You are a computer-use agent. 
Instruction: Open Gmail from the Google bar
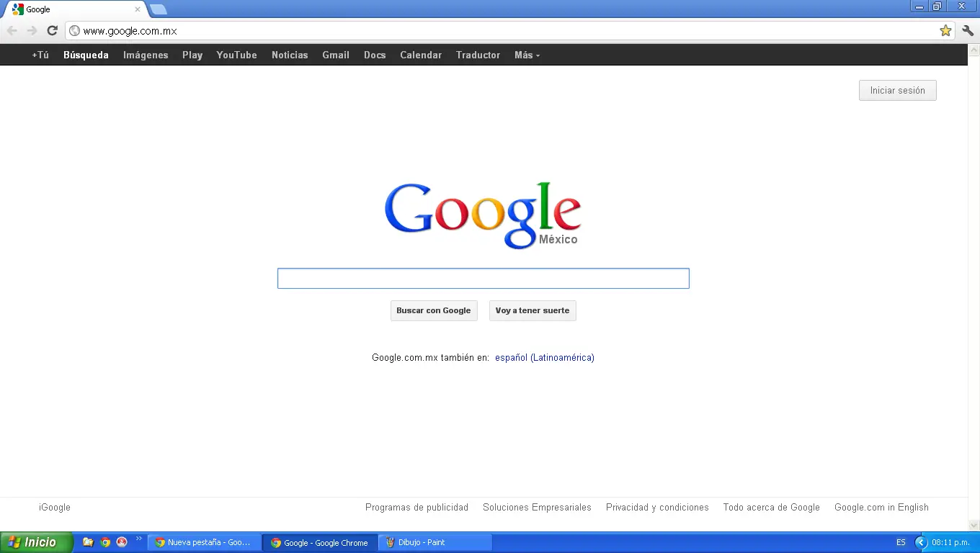[x=336, y=55]
